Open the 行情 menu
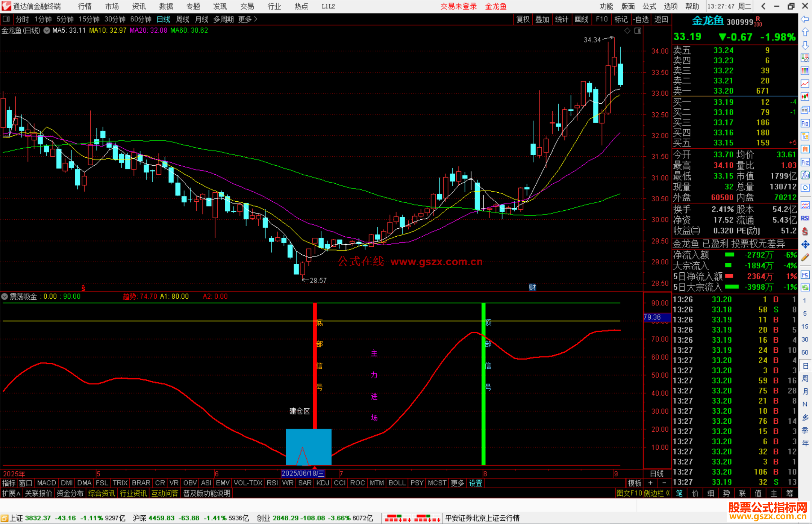 pos(85,6)
